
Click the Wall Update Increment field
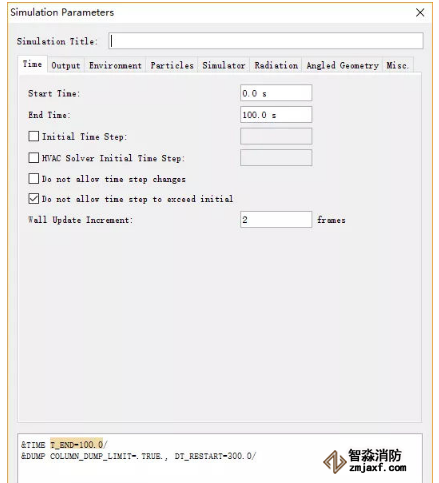click(276, 220)
